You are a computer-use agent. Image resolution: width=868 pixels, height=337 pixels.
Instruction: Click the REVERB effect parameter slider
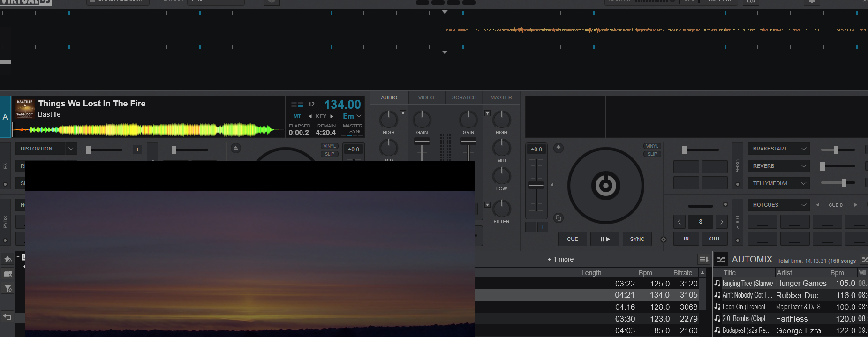838,166
